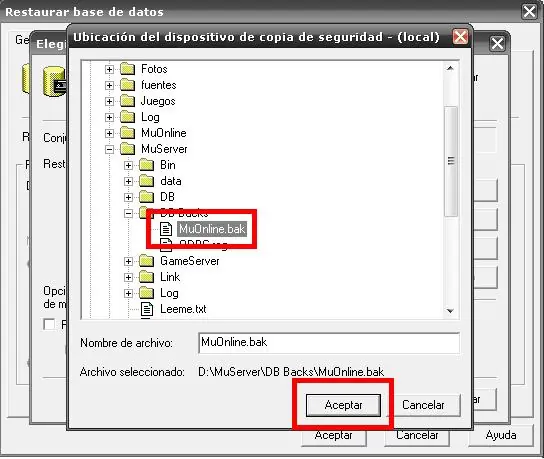The width and height of the screenshot is (544, 459).
Task: Click the Leeme.txt file icon
Action: (147, 309)
